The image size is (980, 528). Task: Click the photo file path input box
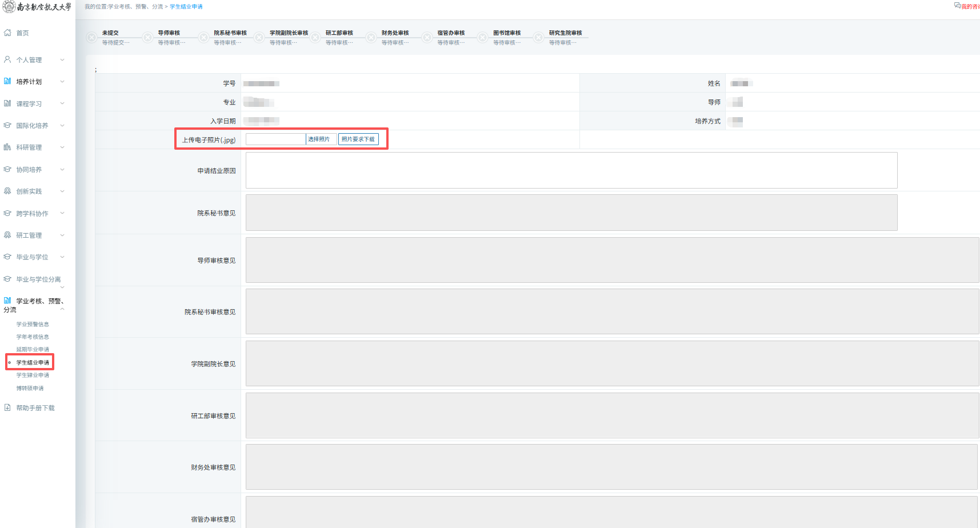click(x=275, y=139)
